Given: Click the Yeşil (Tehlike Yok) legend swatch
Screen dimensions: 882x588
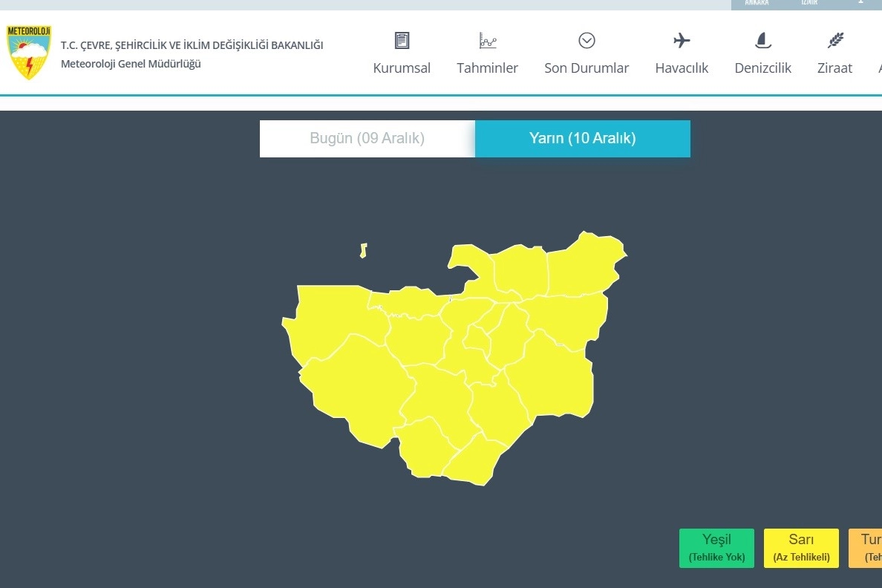Looking at the screenshot, I should point(716,548).
